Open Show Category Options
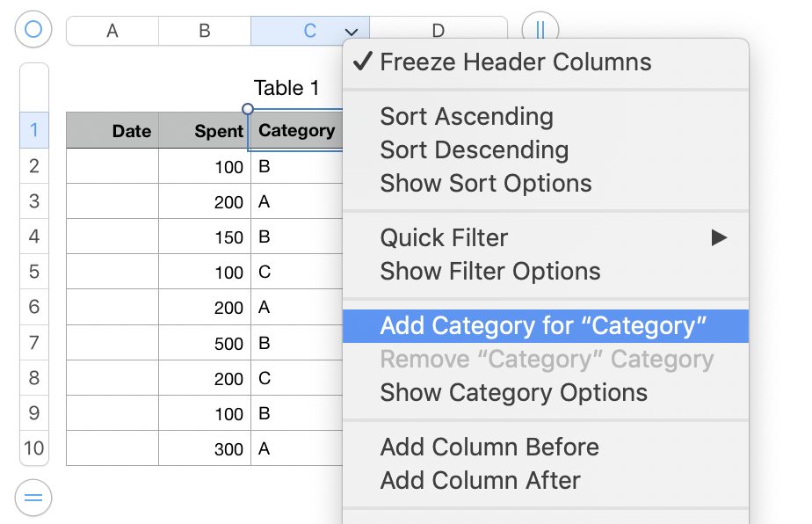This screenshot has width=812, height=524. [513, 393]
